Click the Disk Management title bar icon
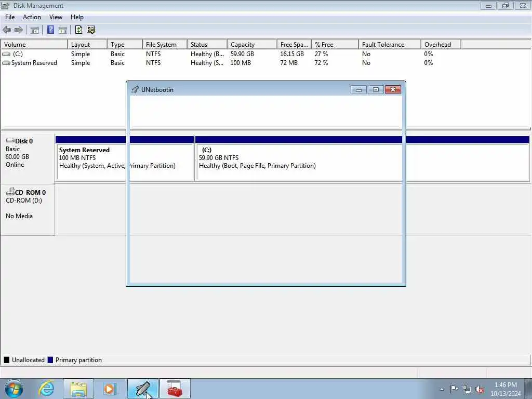Screen dimensions: 532x399 pos(5,5)
